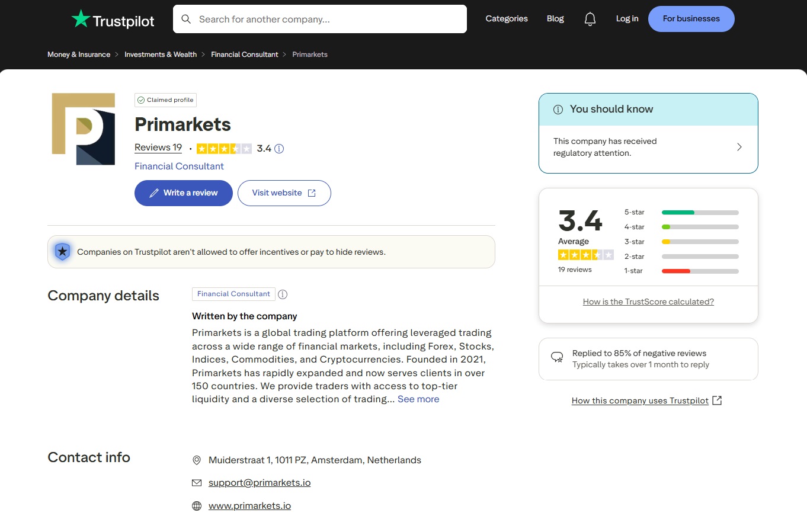The height and width of the screenshot is (532, 807).
Task: Click the 1-star rating bar
Action: click(700, 271)
